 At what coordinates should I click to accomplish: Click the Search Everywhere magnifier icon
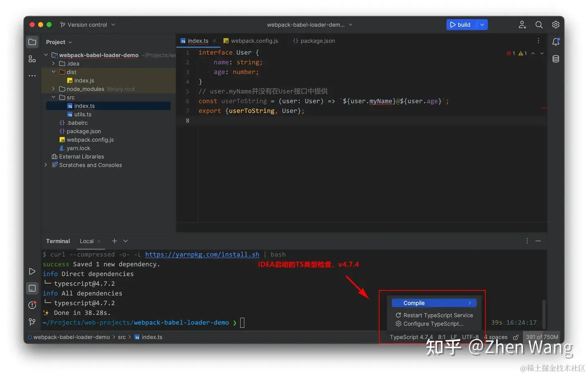tap(539, 25)
